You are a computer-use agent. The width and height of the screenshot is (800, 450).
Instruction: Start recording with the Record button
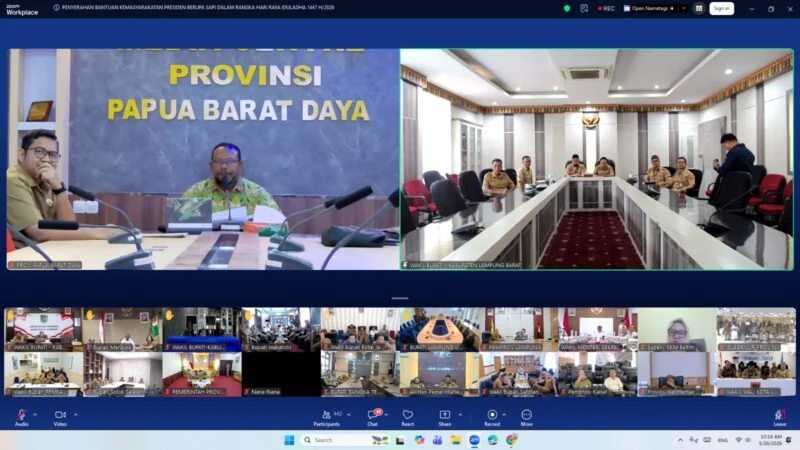point(492,417)
